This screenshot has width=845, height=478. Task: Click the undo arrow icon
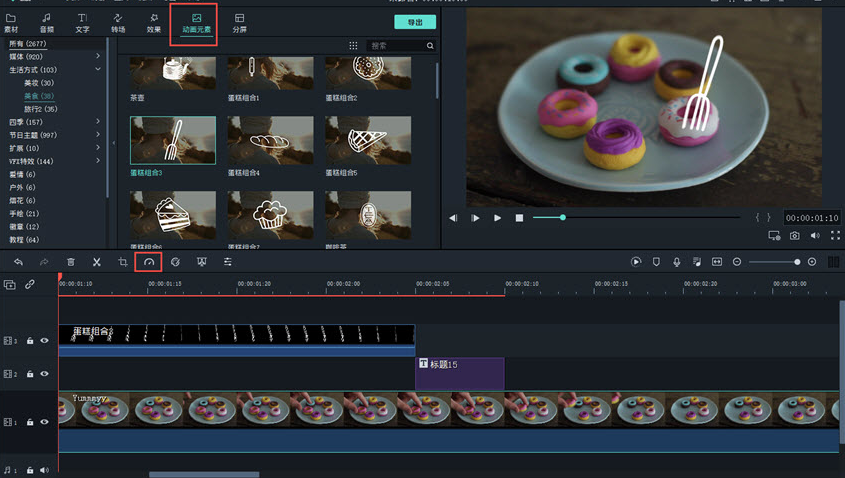coord(18,262)
